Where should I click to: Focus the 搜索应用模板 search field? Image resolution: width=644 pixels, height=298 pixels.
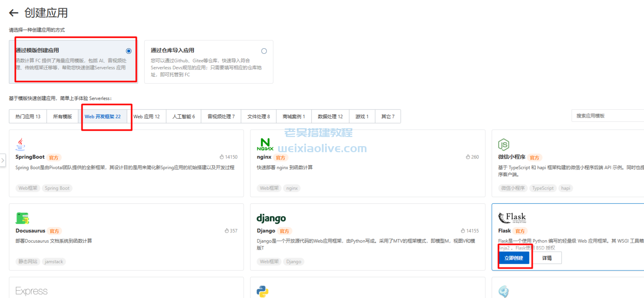point(608,116)
